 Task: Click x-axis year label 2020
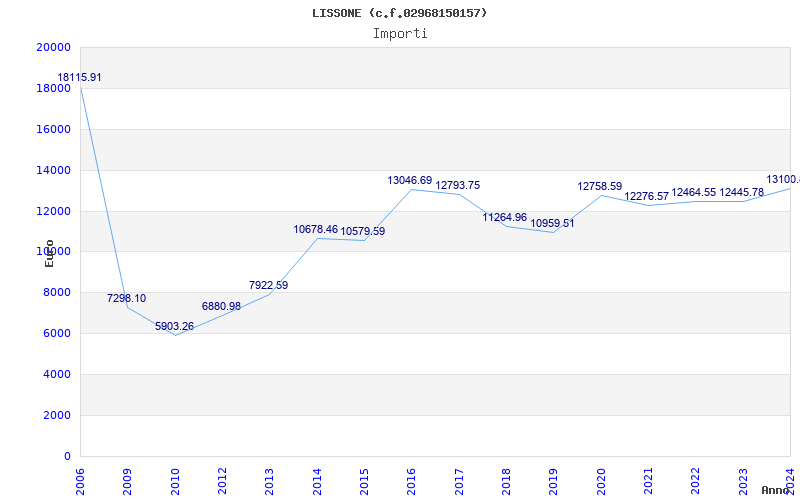[601, 481]
